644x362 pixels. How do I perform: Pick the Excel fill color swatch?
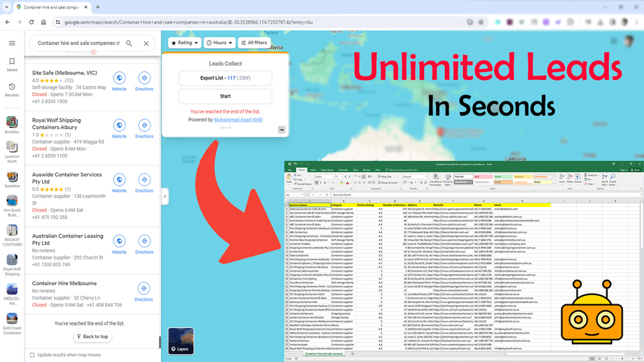341,183
